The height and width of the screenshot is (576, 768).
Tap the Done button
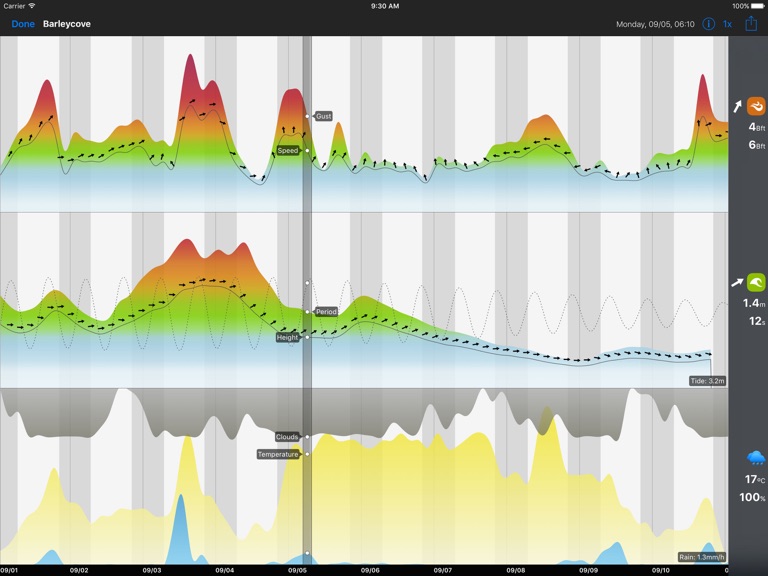point(23,24)
